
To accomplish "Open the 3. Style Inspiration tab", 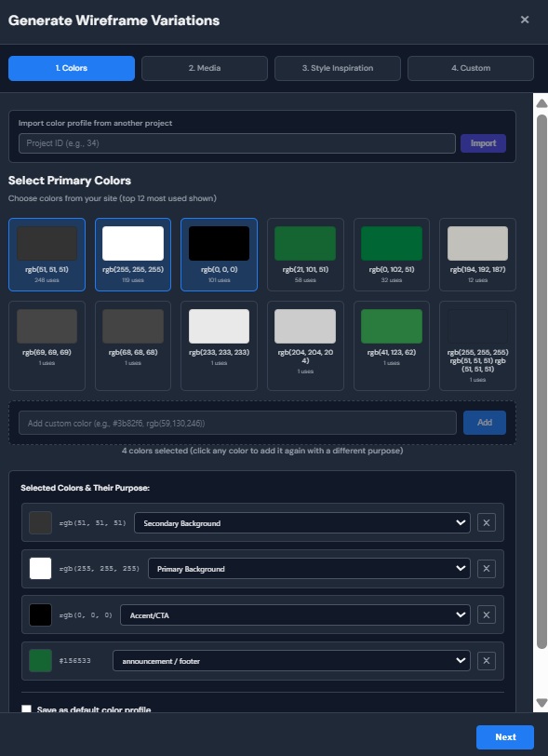I will 338,68.
